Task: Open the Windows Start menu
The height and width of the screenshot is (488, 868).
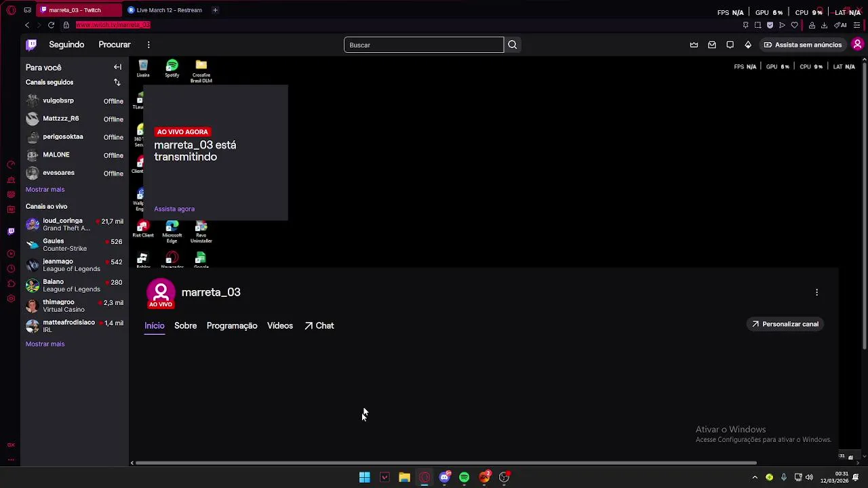Action: pos(364,477)
